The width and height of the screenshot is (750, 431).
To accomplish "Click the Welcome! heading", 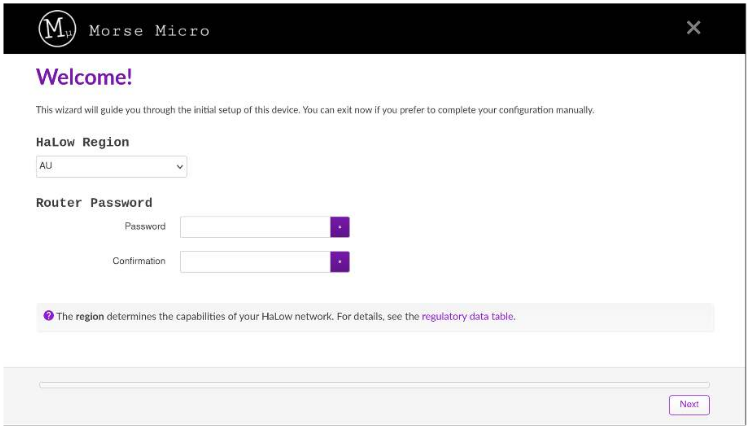I will 84,77.
